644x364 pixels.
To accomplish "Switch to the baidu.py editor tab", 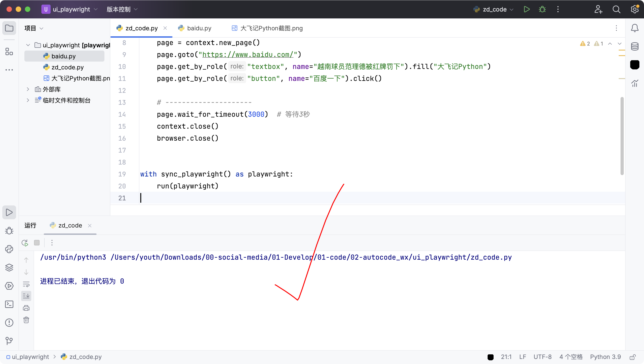I will click(199, 28).
